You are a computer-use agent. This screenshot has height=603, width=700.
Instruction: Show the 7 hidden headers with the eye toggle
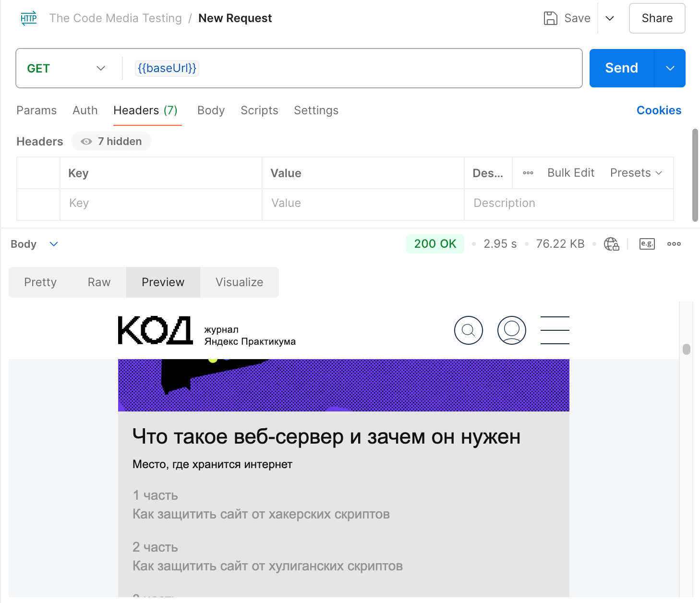pyautogui.click(x=111, y=141)
